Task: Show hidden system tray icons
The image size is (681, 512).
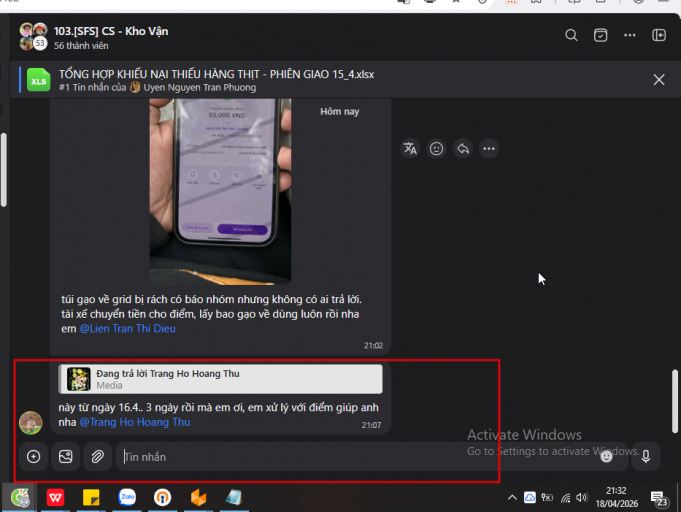Action: [x=512, y=498]
